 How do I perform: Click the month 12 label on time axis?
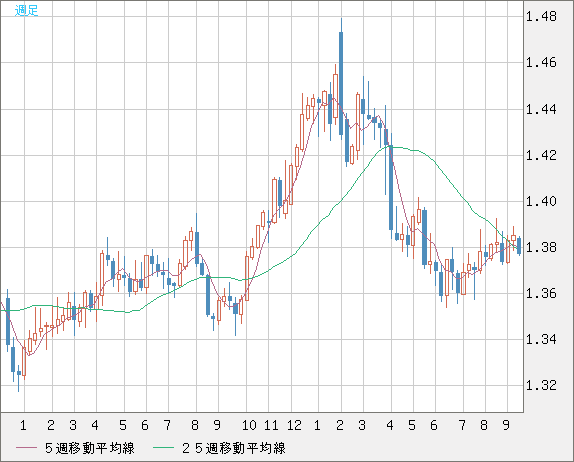click(x=294, y=425)
